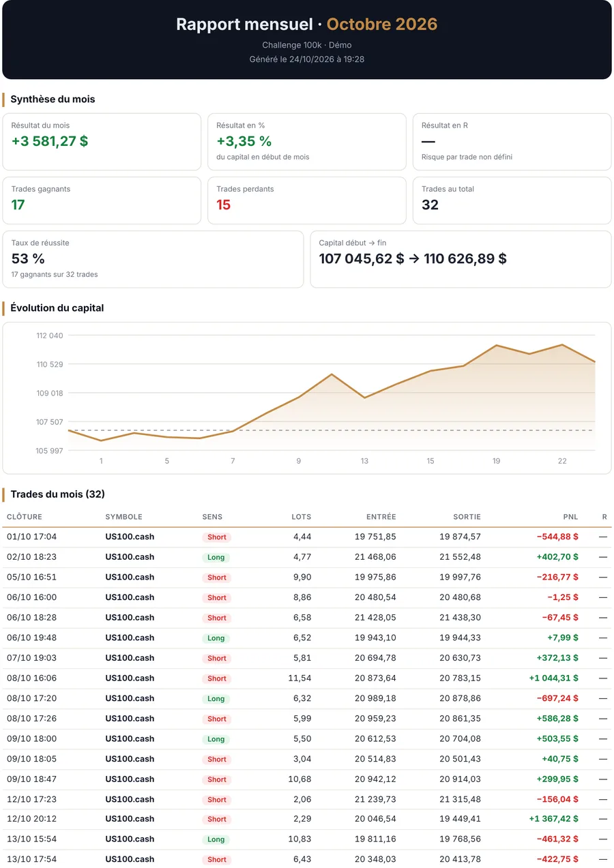Screen dimensions: 614x868
Task: Select the trade row closed 08/10 16:06
Action: 307,678
